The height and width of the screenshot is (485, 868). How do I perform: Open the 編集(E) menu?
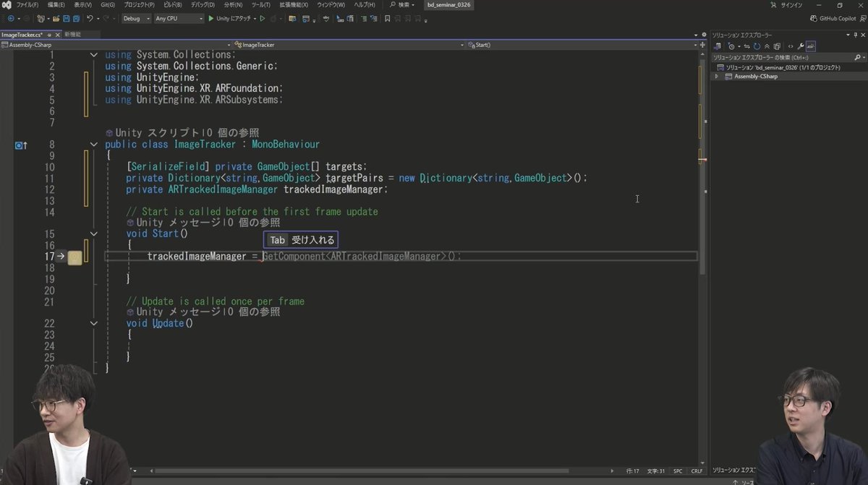(56, 5)
